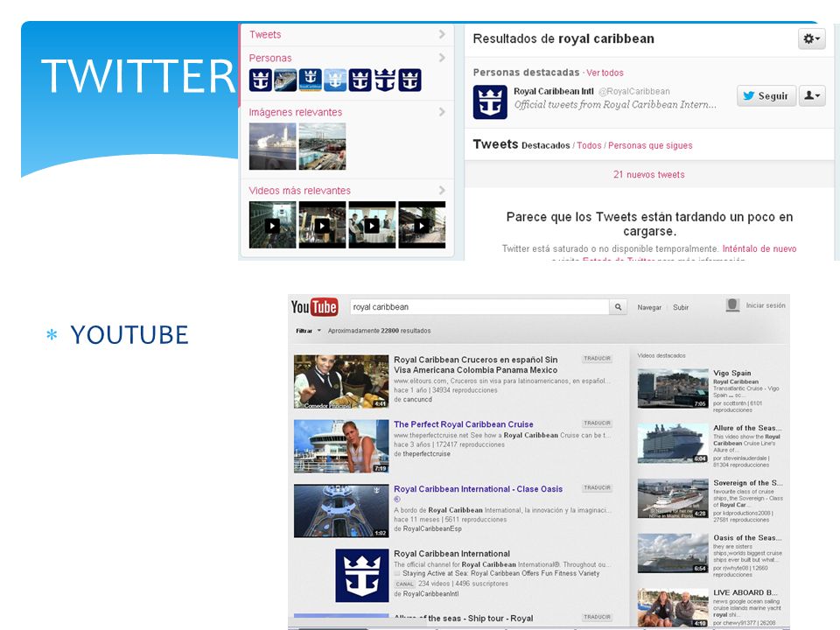Open second relevant image of port
This screenshot has width=840, height=630.
point(322,146)
